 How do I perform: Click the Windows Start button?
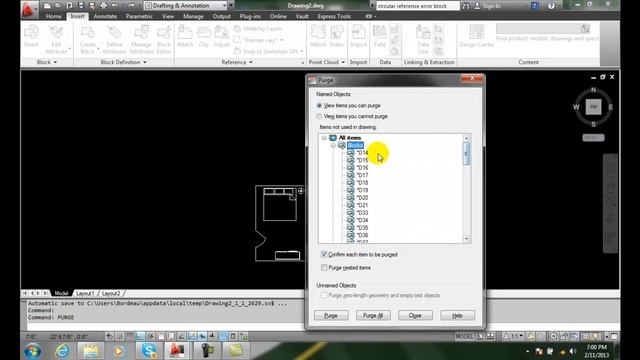[33, 351]
